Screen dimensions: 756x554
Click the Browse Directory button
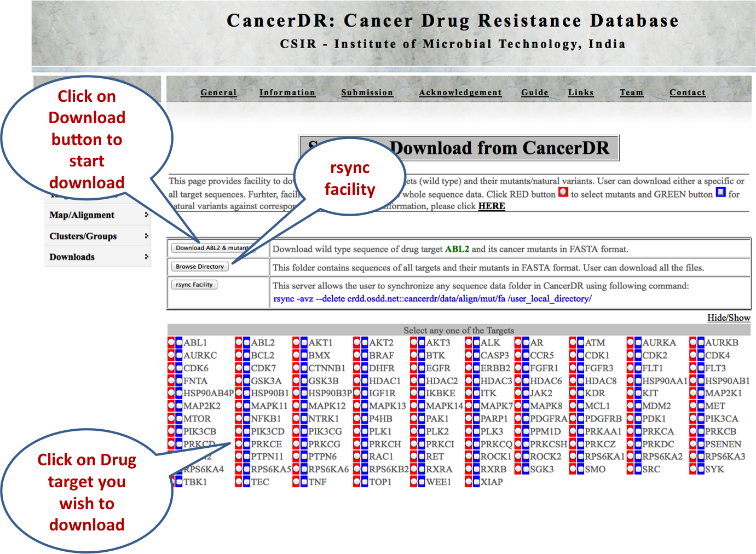(200, 267)
